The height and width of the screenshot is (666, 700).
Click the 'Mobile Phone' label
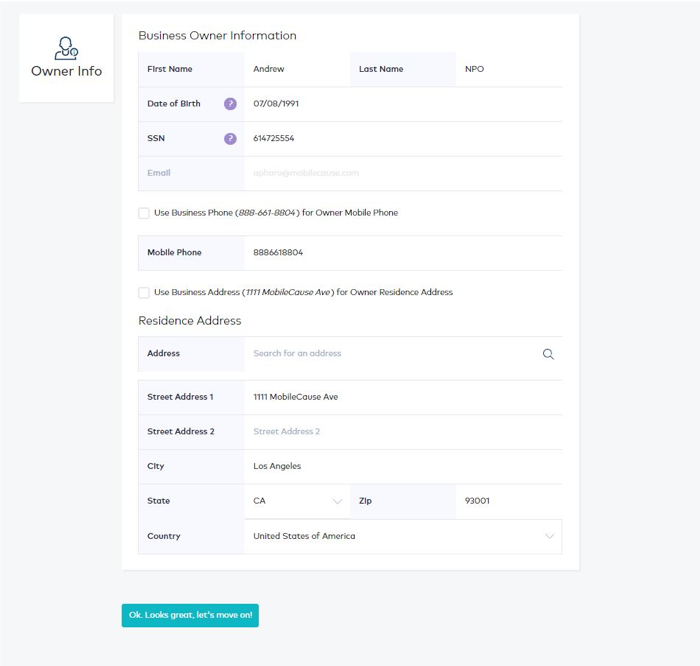coord(175,253)
